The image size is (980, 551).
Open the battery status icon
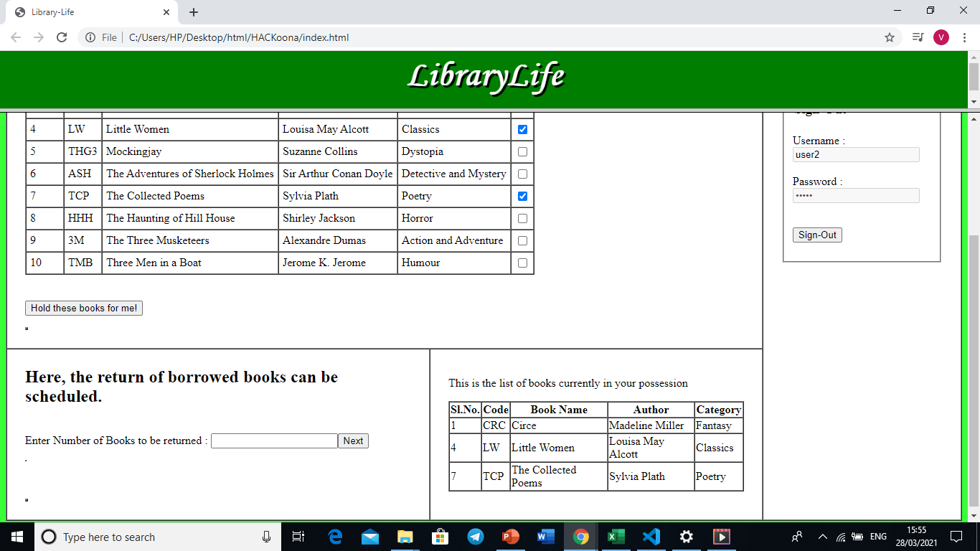[x=857, y=537]
